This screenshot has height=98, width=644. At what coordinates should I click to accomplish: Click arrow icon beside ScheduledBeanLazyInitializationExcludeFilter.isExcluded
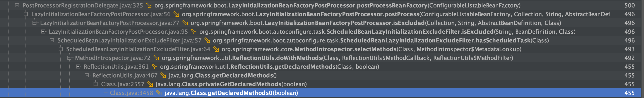tap(194, 31)
